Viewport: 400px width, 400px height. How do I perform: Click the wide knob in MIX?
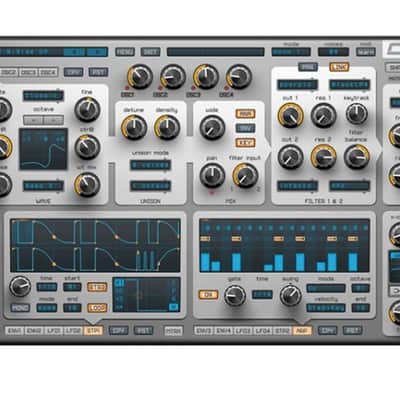click(x=212, y=127)
